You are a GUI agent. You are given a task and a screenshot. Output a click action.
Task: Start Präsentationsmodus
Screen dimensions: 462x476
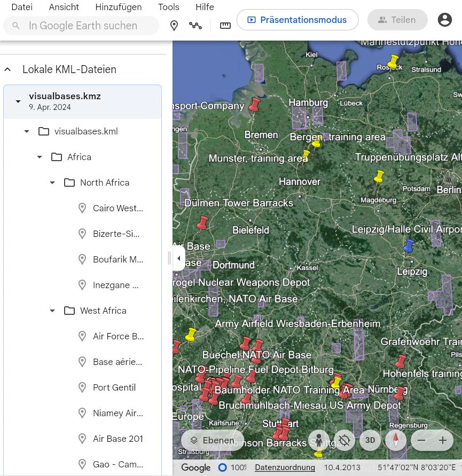coord(297,20)
